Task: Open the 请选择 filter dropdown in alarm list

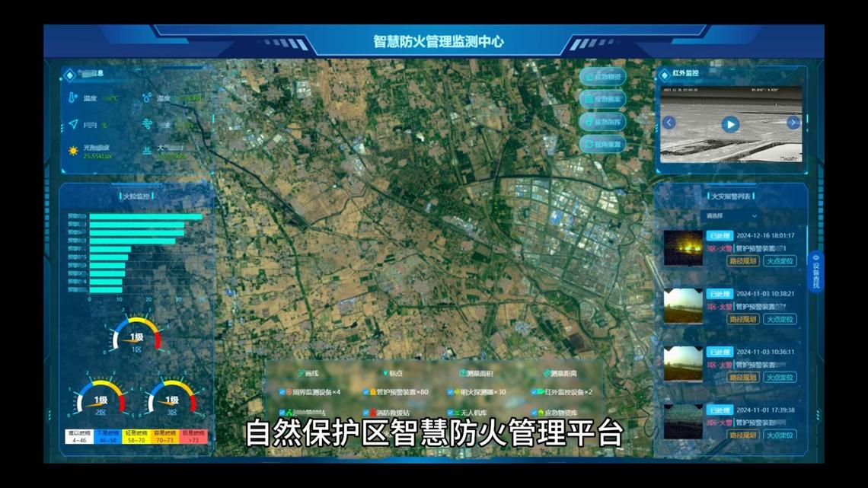Action: (x=729, y=218)
